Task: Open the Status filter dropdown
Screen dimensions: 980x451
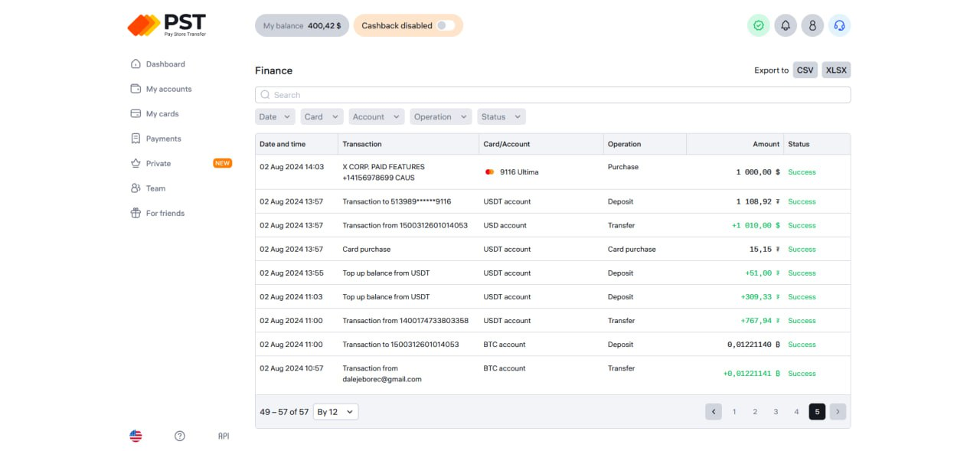Action: pyautogui.click(x=501, y=117)
